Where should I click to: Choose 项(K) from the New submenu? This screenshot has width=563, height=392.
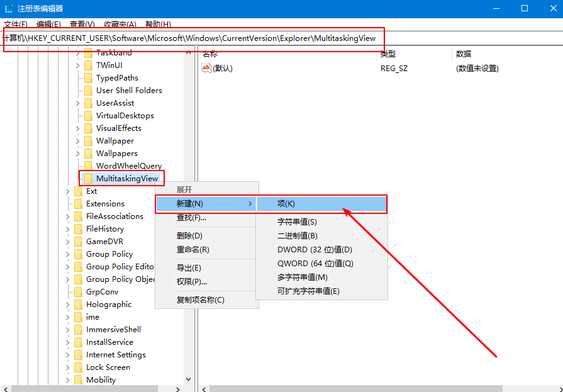286,204
